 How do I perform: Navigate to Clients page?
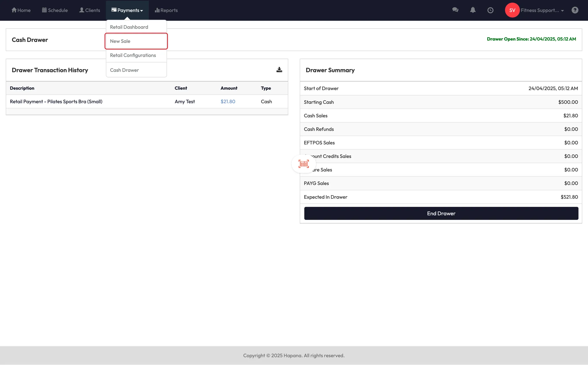click(90, 10)
